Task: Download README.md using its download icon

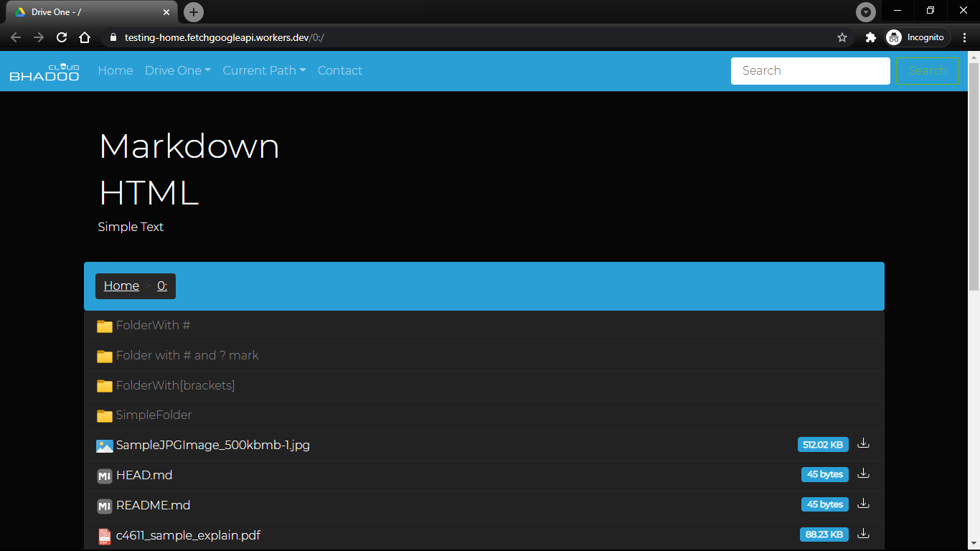Action: (863, 504)
